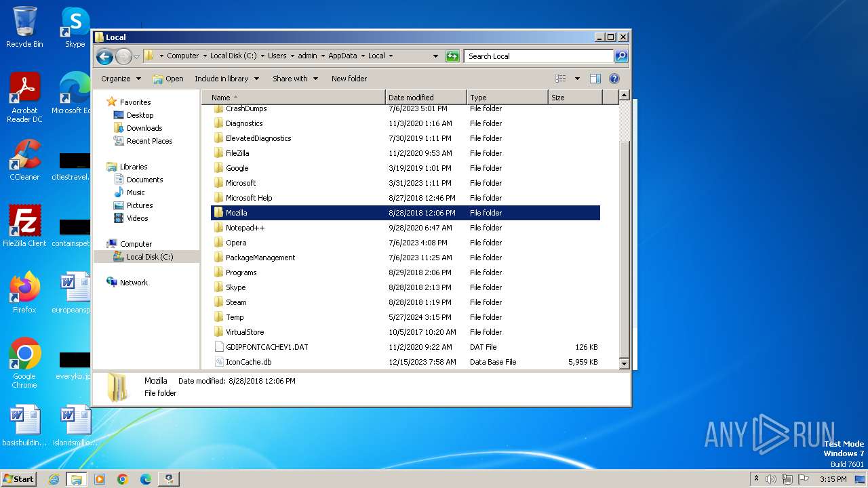Click the Open toolbar button
This screenshot has width=868, height=488.
168,79
